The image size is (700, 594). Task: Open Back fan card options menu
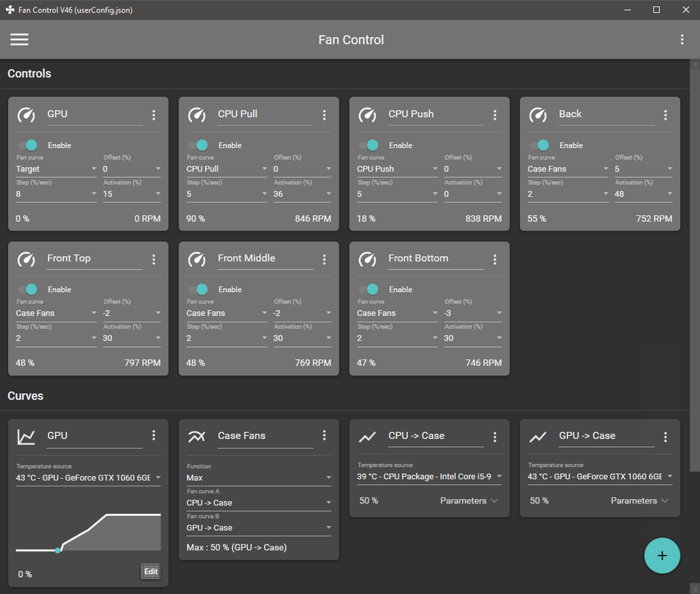665,115
